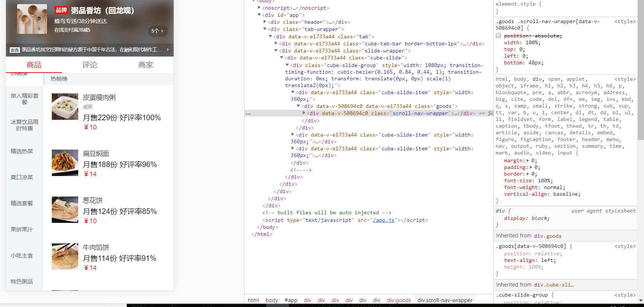Click the Styles panel scroll-down arrow

[641, 300]
